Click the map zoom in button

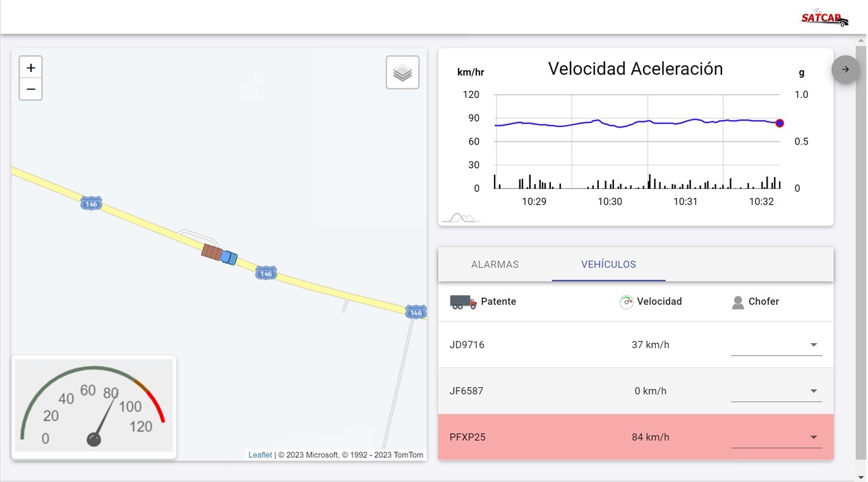click(31, 68)
